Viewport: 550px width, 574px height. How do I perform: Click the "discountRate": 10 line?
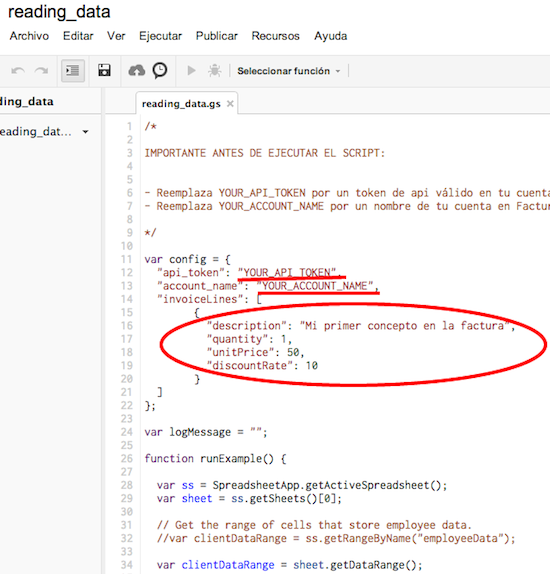pos(262,366)
